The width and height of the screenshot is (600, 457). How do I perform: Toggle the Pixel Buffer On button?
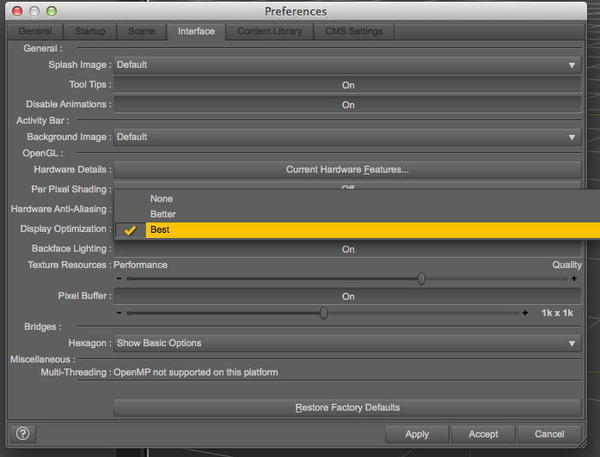(348, 296)
